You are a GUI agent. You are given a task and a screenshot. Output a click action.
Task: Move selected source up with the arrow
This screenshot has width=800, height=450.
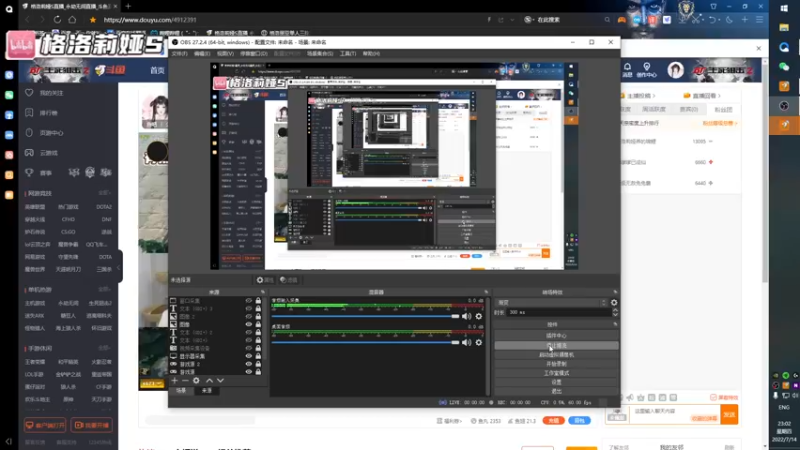pos(209,381)
